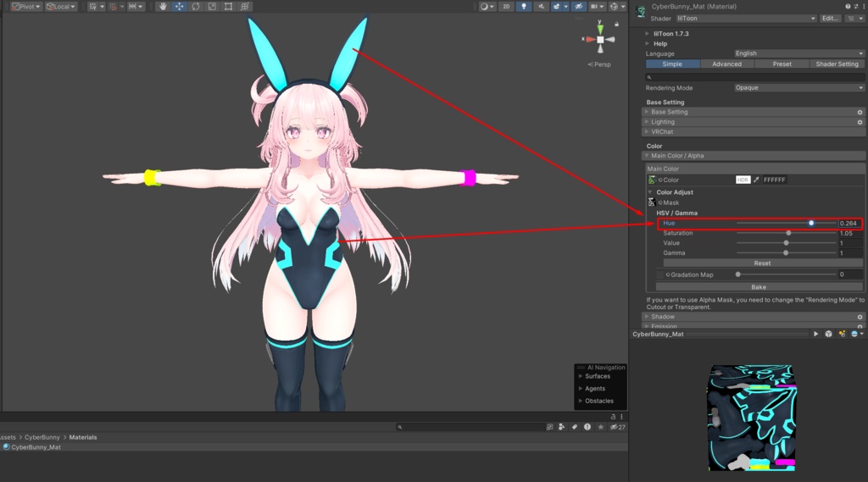Screen dimensions: 868x482
Task: Click the green Y axis of orientation gizmo
Action: tap(600, 28)
